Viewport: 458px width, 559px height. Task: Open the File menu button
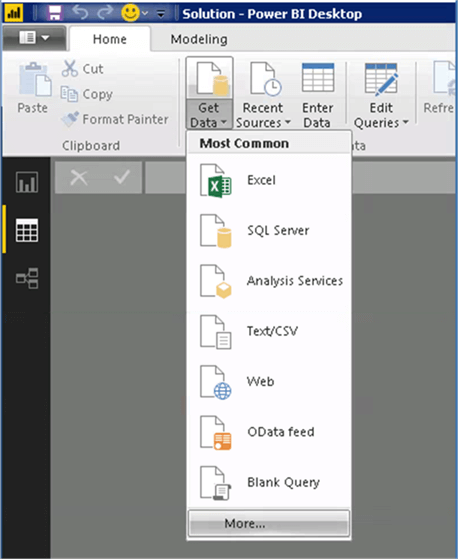coord(34,37)
